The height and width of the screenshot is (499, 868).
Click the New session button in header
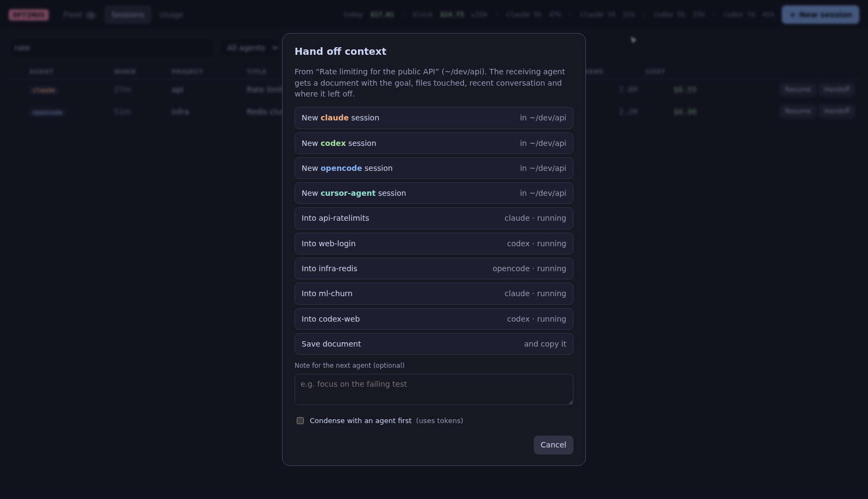point(820,15)
